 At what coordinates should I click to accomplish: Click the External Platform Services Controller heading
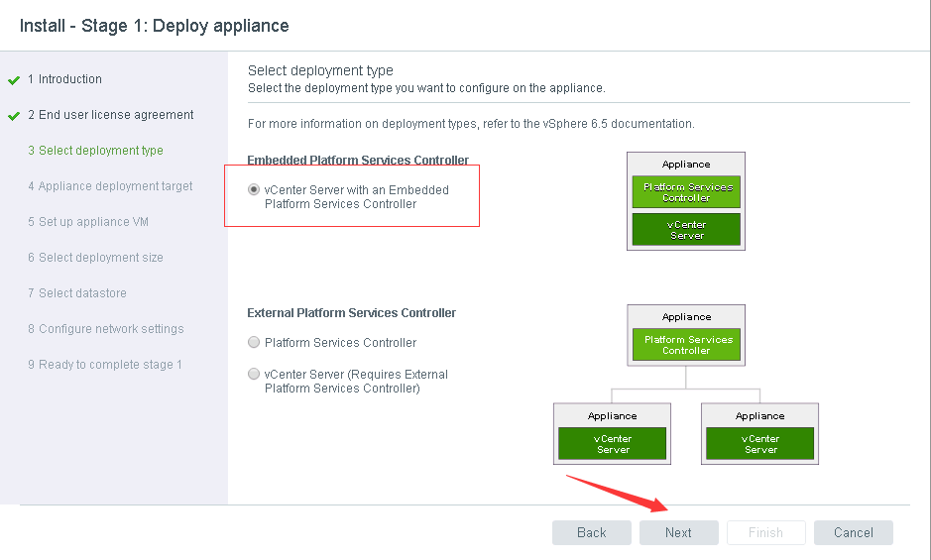tap(352, 313)
